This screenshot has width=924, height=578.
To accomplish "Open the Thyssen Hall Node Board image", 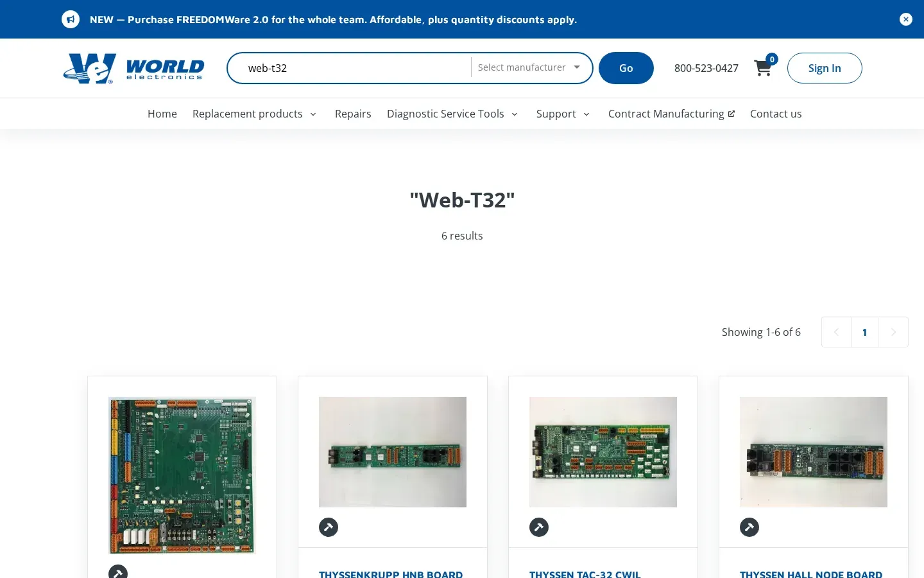I will [814, 452].
